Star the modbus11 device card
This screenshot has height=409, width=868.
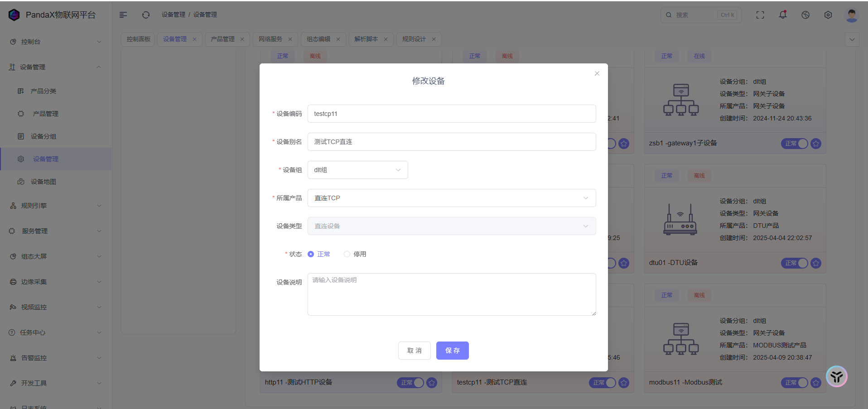coord(815,383)
